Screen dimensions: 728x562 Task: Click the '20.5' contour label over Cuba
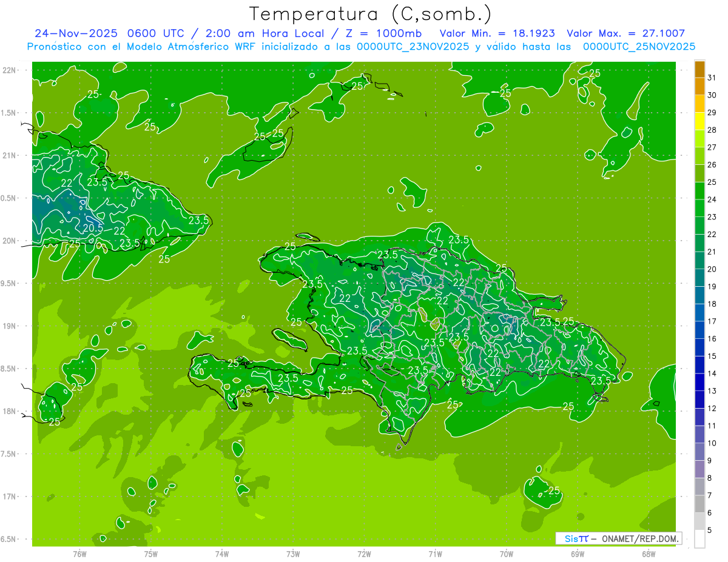tap(93, 228)
